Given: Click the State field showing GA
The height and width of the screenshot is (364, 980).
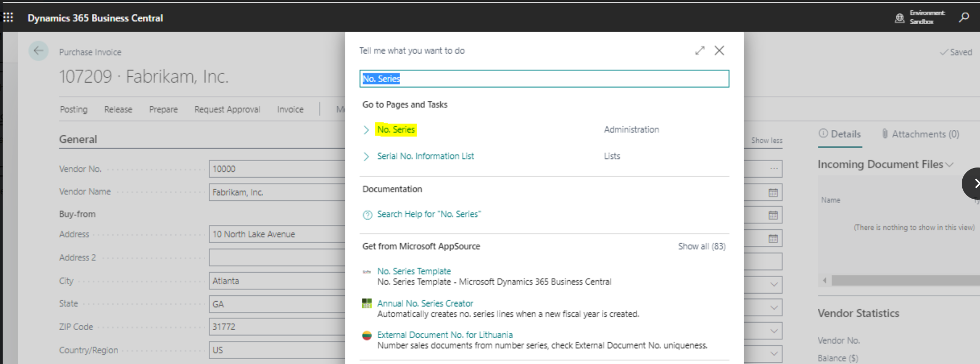Looking at the screenshot, I should (x=277, y=304).
